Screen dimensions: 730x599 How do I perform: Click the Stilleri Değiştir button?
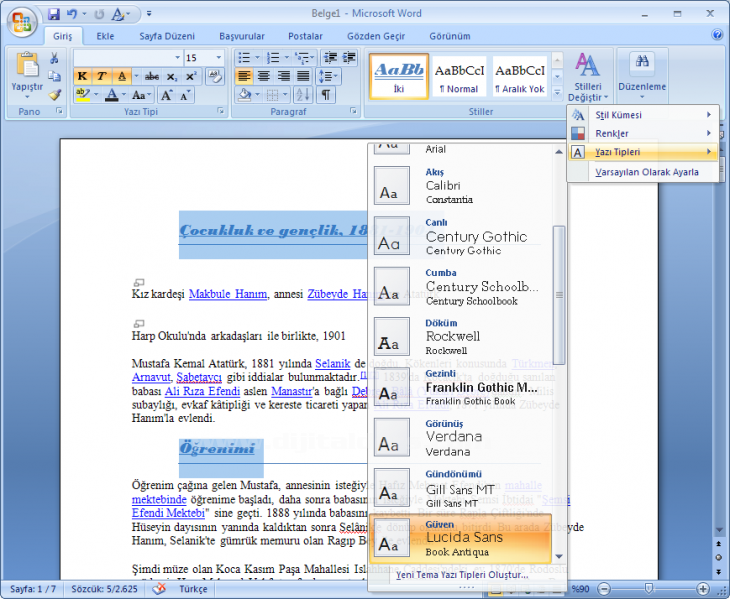587,77
